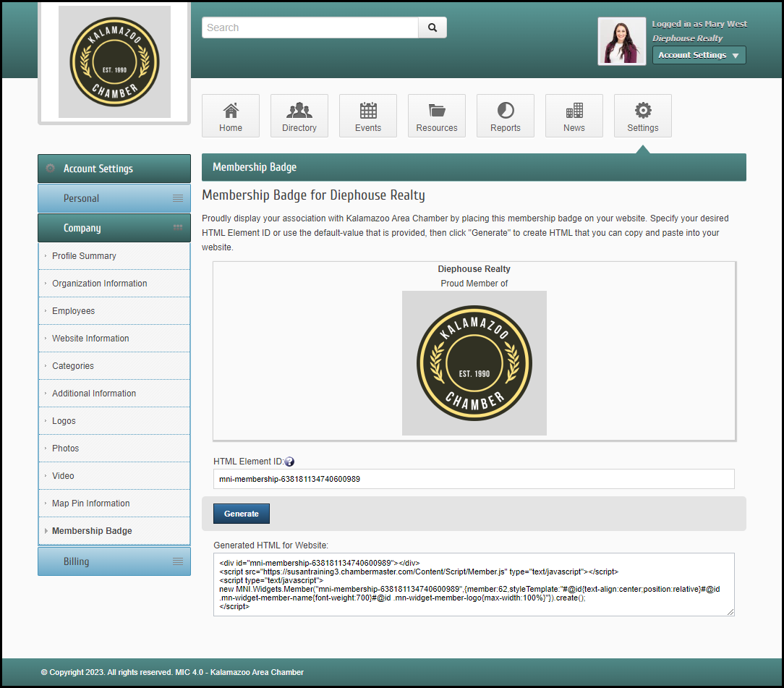
Task: Open the News building icon
Action: coord(574,111)
